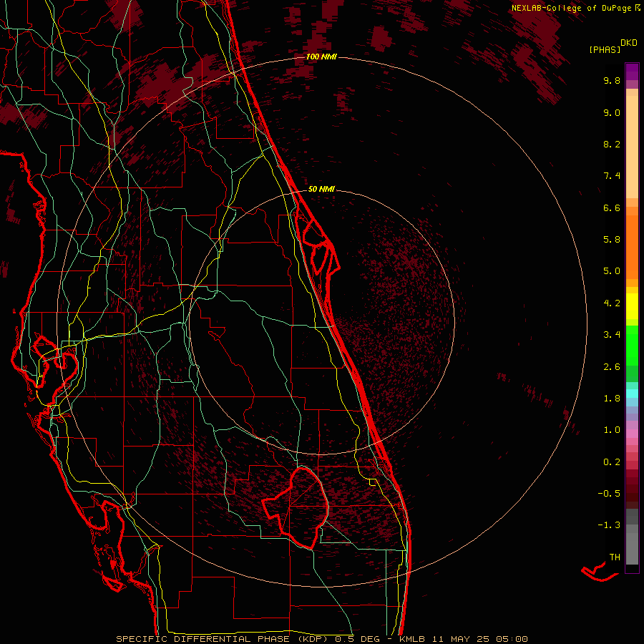
Task: Click the 8.2 legend value
Action: pyautogui.click(x=612, y=144)
